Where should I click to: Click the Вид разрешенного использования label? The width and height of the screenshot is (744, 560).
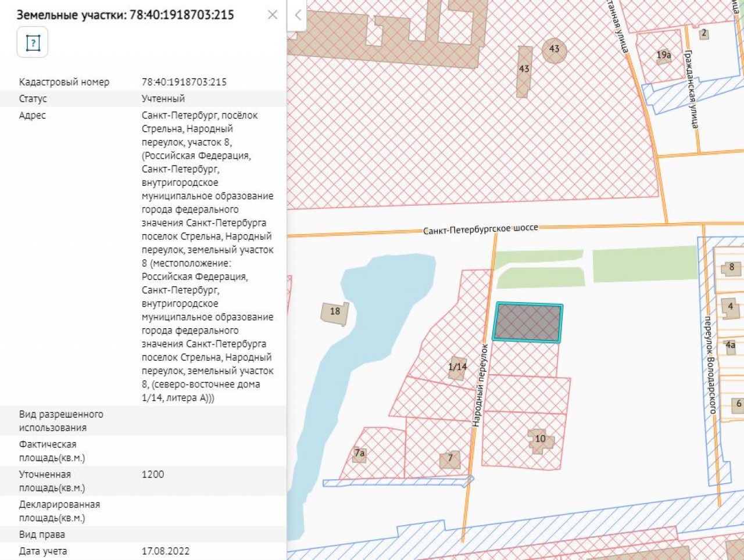click(61, 421)
